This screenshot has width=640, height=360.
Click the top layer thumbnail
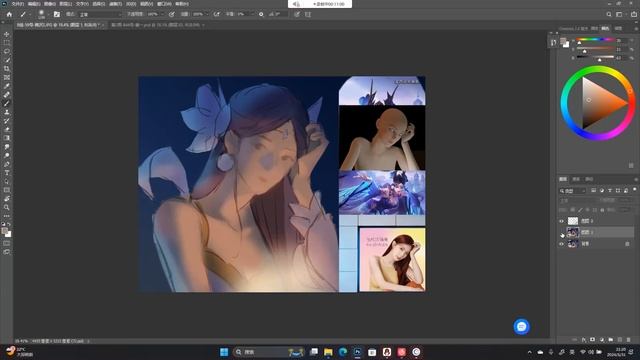tap(573, 221)
